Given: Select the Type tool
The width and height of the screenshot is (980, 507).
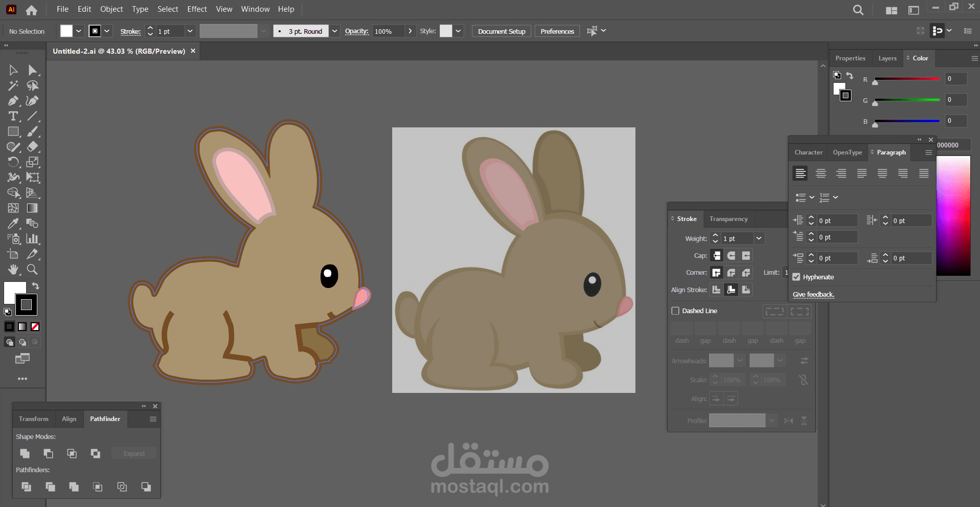Looking at the screenshot, I should [x=13, y=116].
